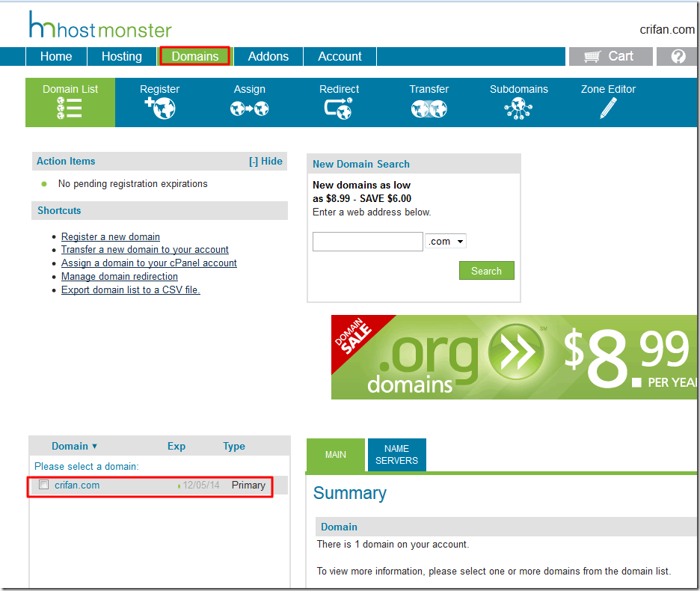Click Zone Editor label in domain toolbar
The height and width of the screenshot is (591, 700).
click(x=608, y=89)
